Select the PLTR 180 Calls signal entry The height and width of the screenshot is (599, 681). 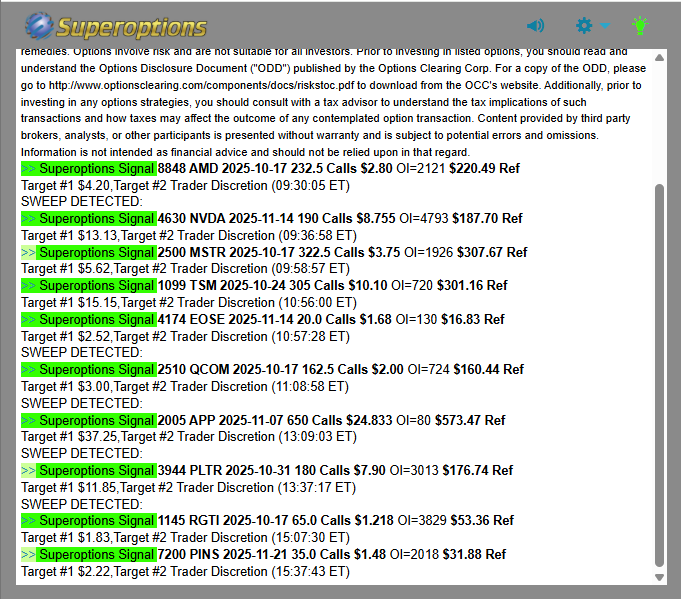coord(335,470)
